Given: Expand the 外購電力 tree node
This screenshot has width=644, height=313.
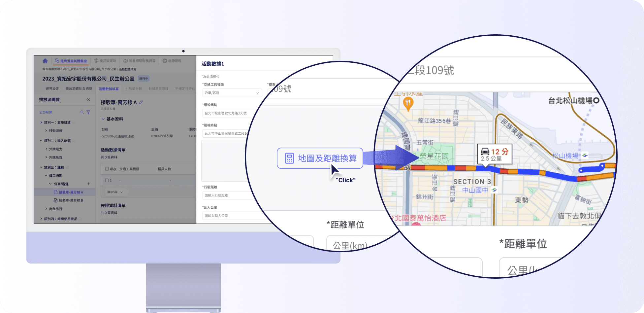Looking at the screenshot, I should [x=46, y=149].
